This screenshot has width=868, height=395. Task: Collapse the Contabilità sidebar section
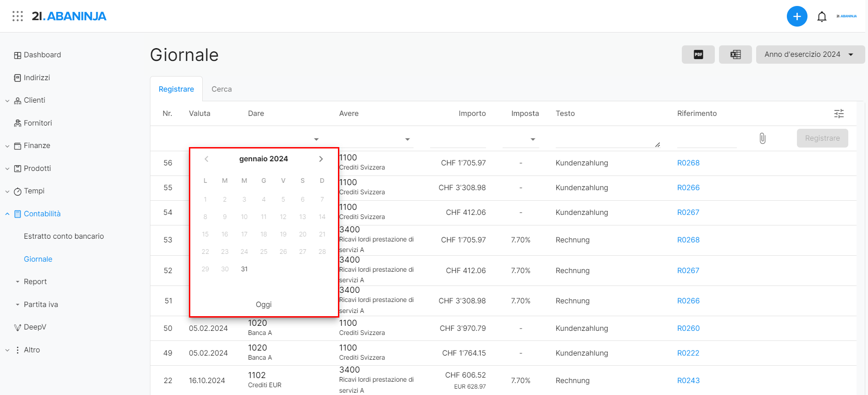coord(7,214)
